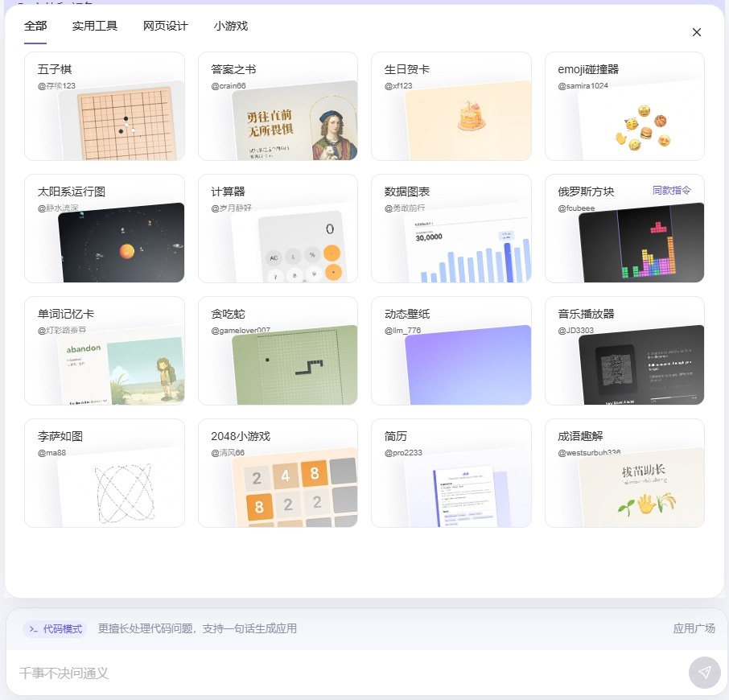This screenshot has height=700, width=729.
Task: Select the 贪吃蛇 snake game card
Action: click(278, 351)
